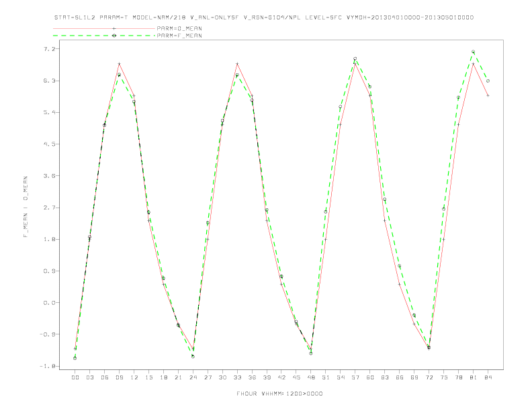
Task: Select the 5.4 y-axis tick label
Action: point(48,112)
